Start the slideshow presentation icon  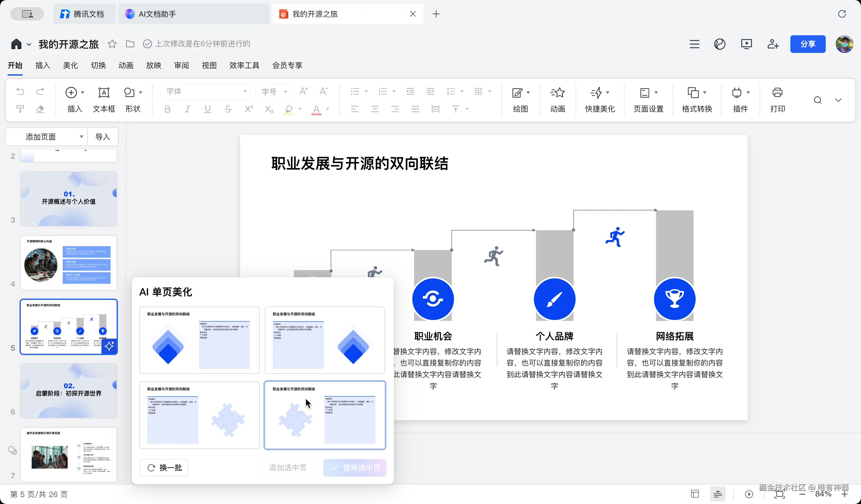tap(746, 44)
